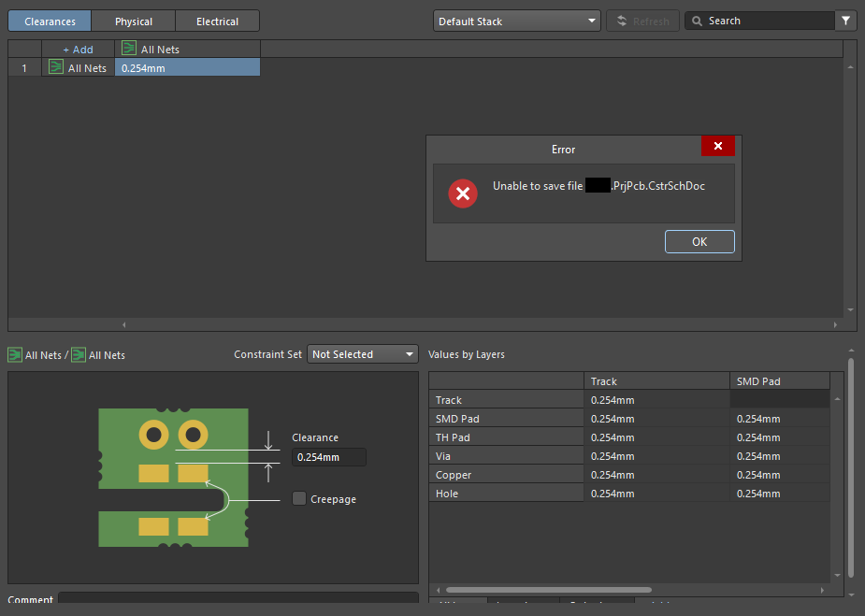The height and width of the screenshot is (616, 865).
Task: Select Via row SMD Pad value
Action: click(780, 456)
